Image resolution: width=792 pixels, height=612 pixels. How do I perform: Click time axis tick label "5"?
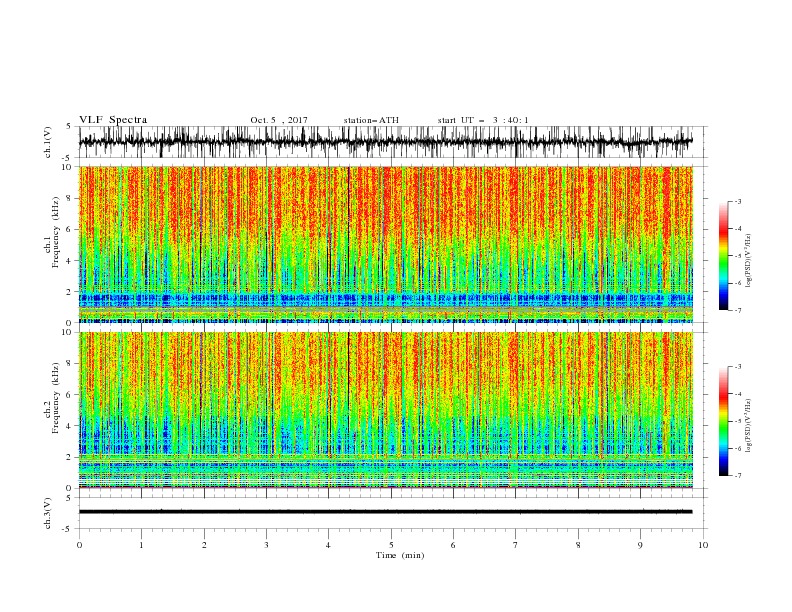pos(391,545)
